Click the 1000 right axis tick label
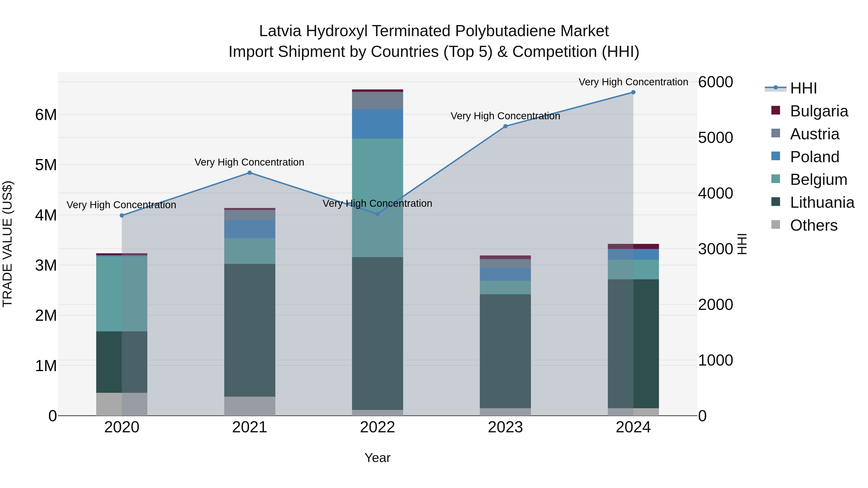 [716, 360]
